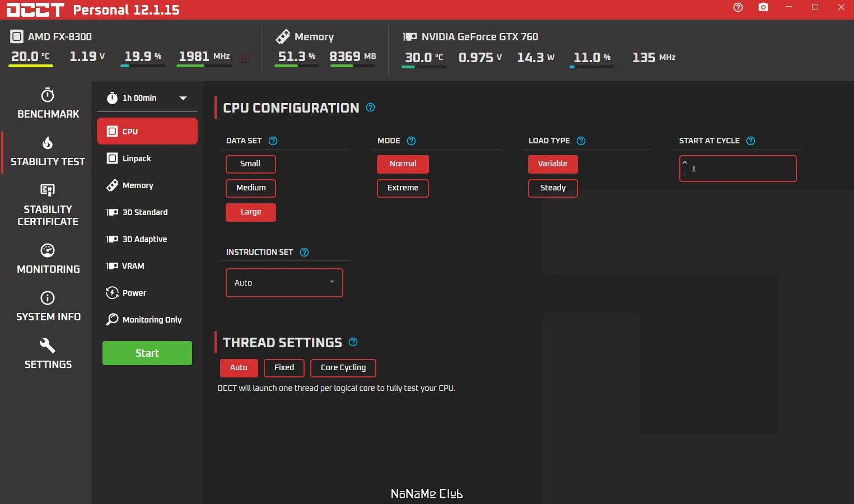This screenshot has width=854, height=504.
Task: Select the Small data set
Action: tap(250, 164)
